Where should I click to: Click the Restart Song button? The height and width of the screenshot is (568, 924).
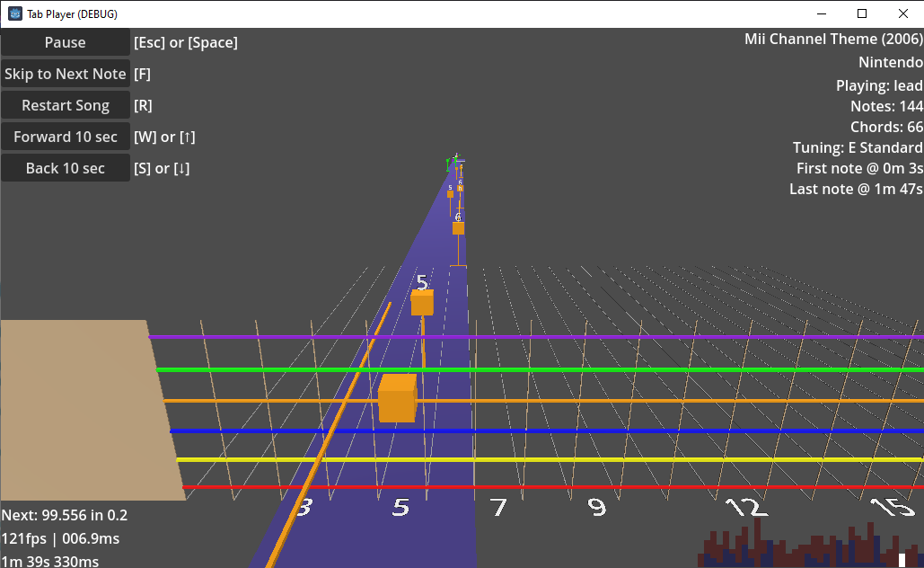pyautogui.click(x=66, y=105)
